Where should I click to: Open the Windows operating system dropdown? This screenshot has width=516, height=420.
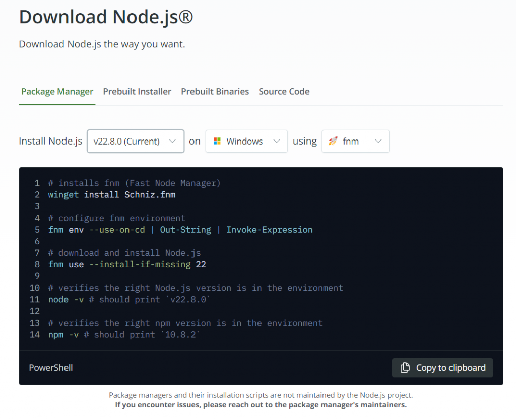coord(246,141)
